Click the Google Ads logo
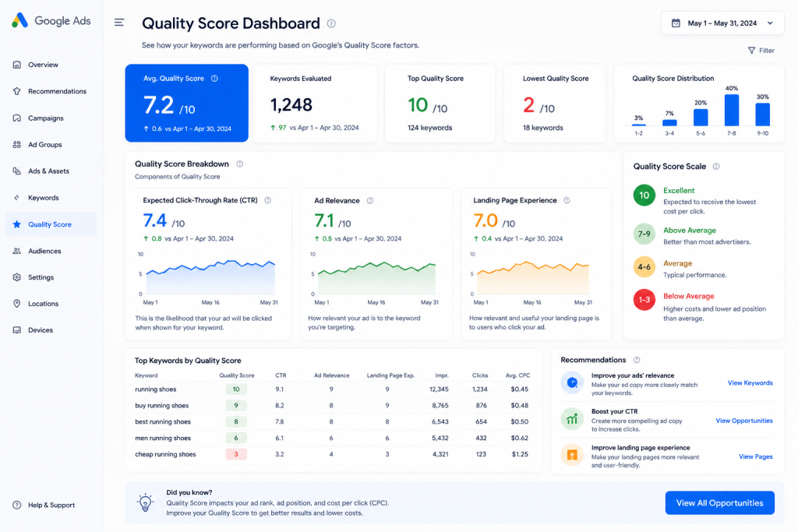The width and height of the screenshot is (798, 532). 51,21
